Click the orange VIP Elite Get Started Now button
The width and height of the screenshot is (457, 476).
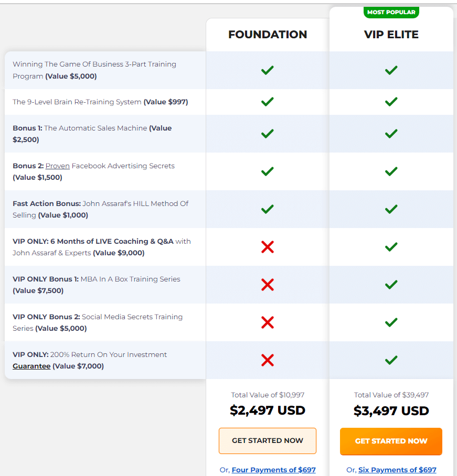click(391, 441)
